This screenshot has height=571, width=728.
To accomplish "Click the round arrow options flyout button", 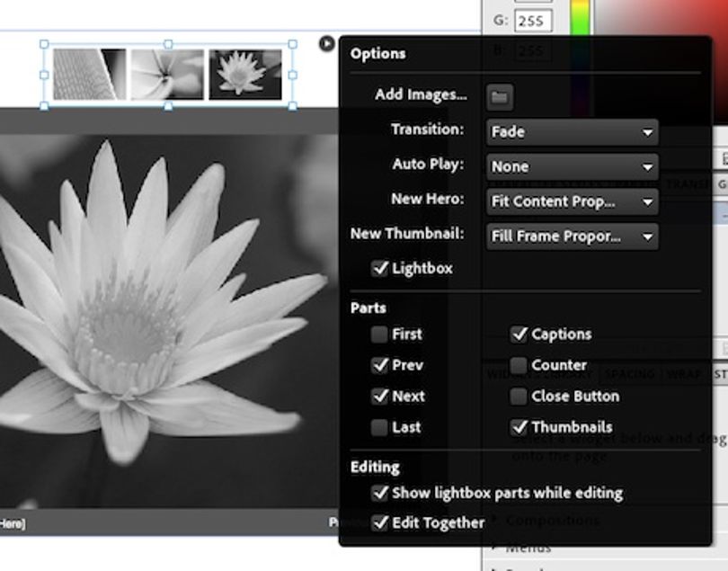I will [x=327, y=44].
